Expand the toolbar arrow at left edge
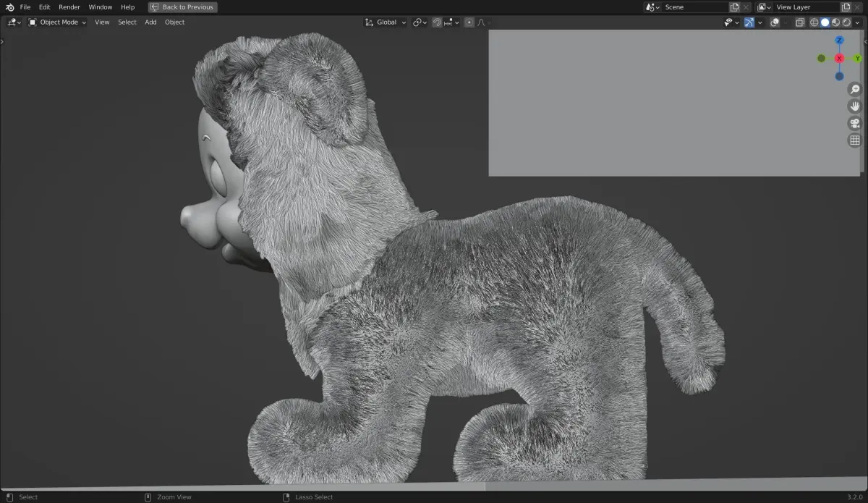The image size is (868, 503). click(x=2, y=42)
